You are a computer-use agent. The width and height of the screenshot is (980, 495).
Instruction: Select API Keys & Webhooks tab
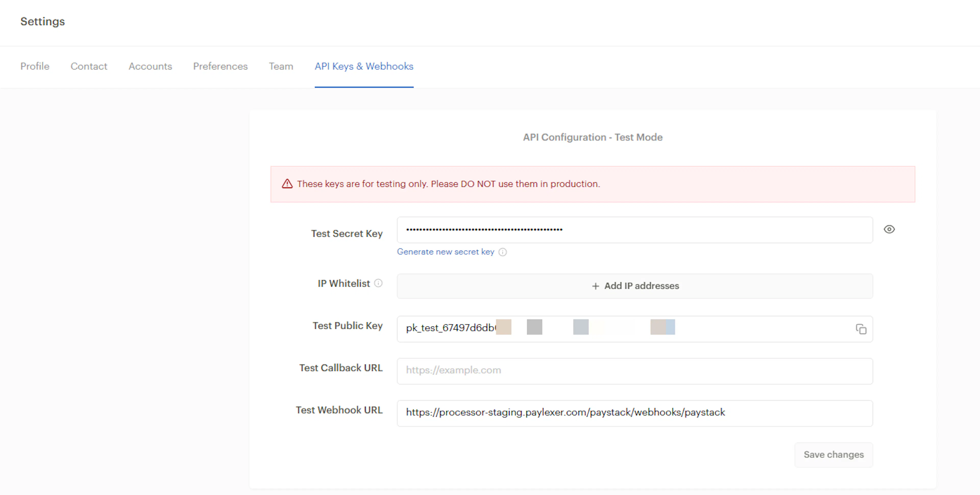(364, 66)
